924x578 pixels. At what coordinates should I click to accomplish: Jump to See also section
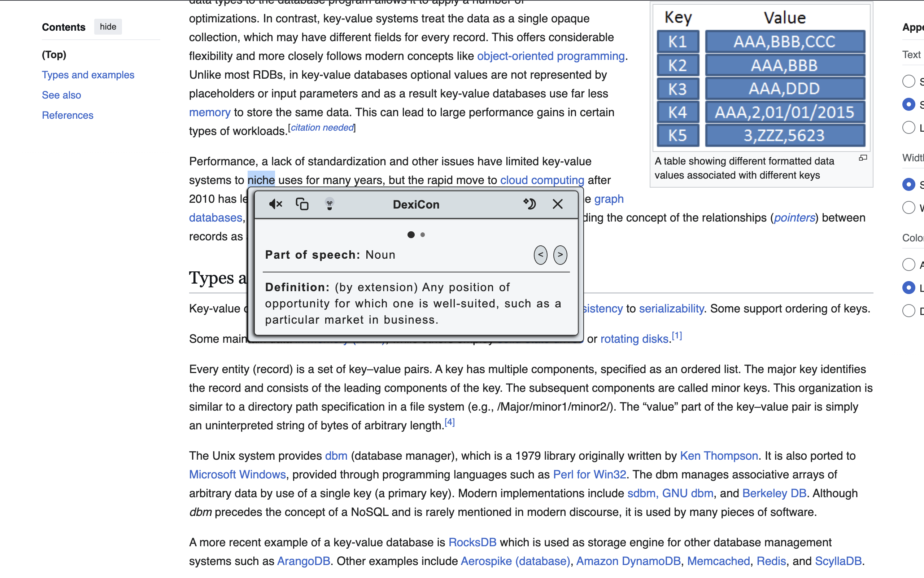click(61, 95)
